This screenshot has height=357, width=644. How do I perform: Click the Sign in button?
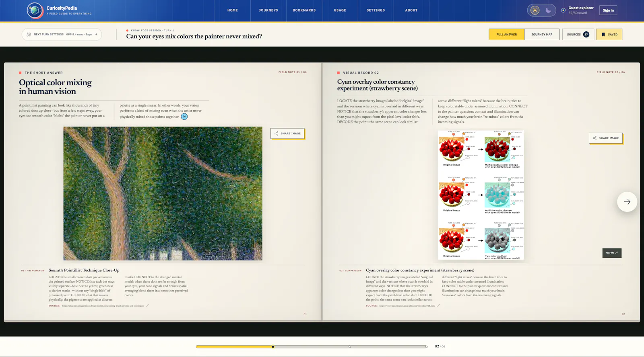coord(608,10)
